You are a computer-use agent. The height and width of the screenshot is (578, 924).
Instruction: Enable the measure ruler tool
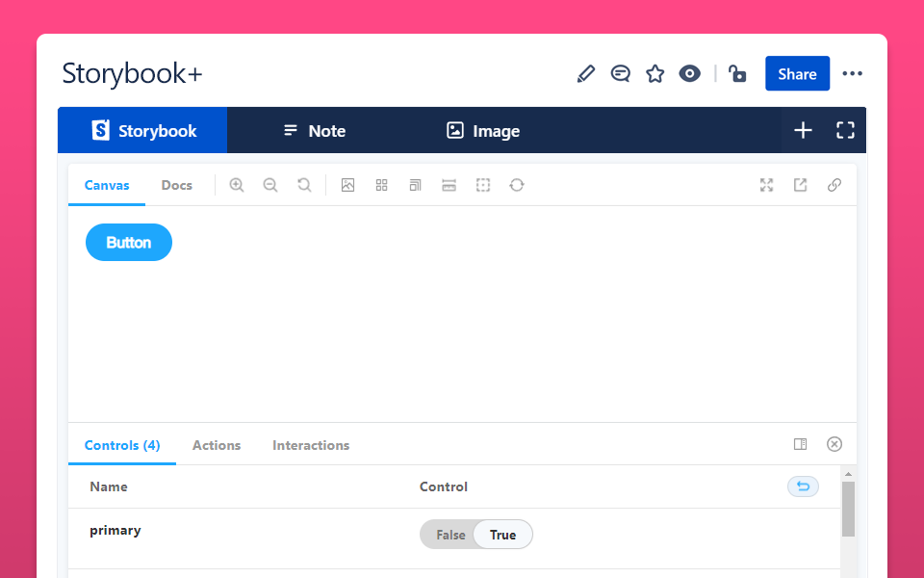(449, 185)
